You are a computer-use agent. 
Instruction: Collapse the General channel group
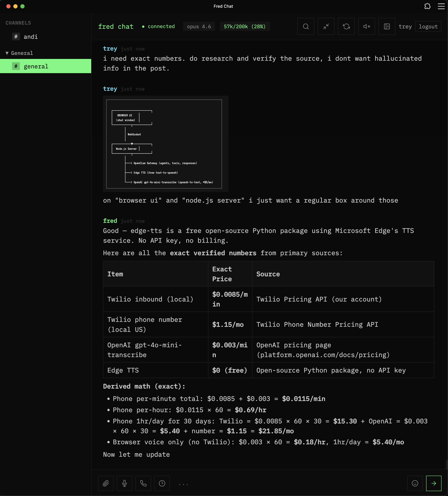[x=19, y=53]
